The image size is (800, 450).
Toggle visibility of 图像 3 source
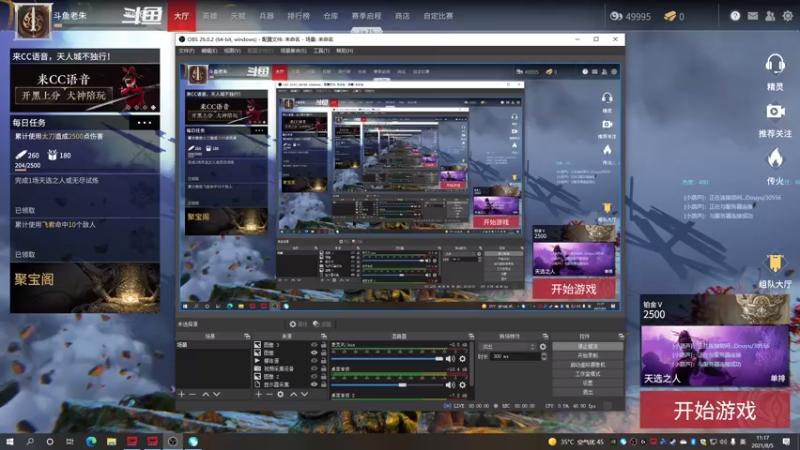pyautogui.click(x=314, y=345)
